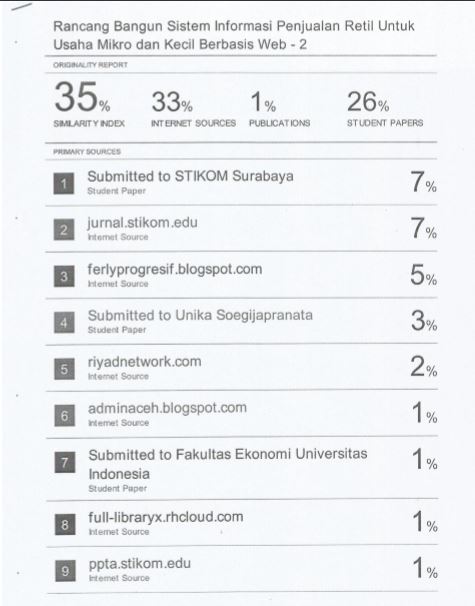Click source number 3 badge
Image resolution: width=475 pixels, height=606 pixels.
click(64, 276)
